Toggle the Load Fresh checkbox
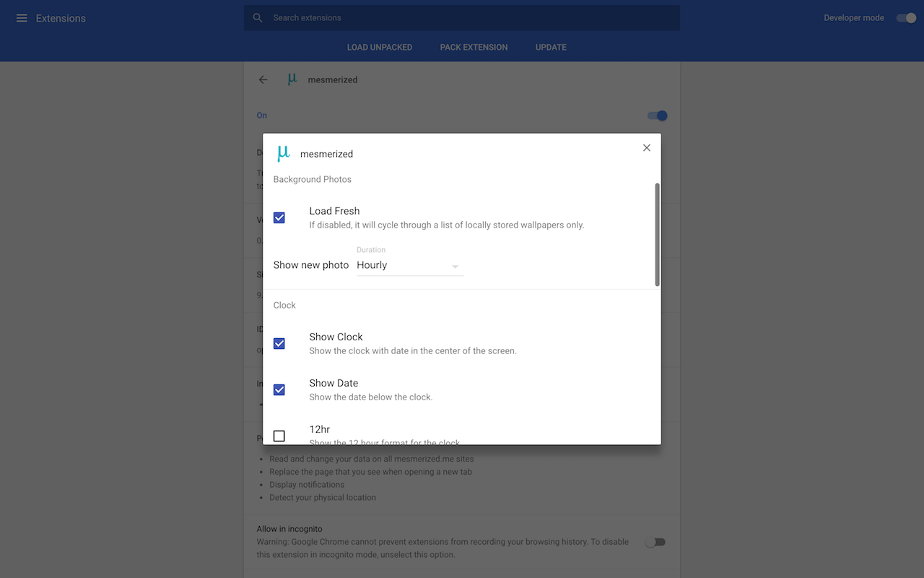Screen dimensions: 924x578 pyautogui.click(x=279, y=217)
